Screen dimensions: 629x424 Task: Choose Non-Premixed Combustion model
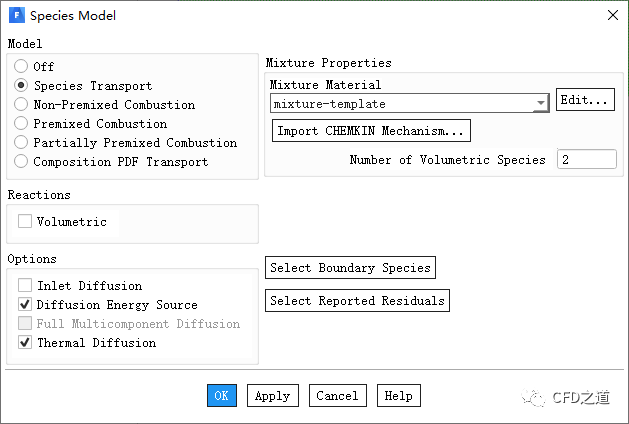coord(21,105)
